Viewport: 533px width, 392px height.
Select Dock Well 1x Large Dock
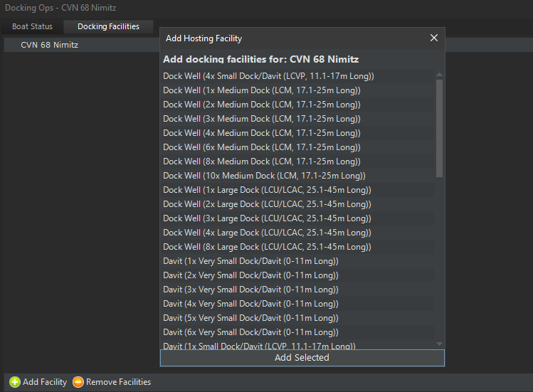point(298,190)
